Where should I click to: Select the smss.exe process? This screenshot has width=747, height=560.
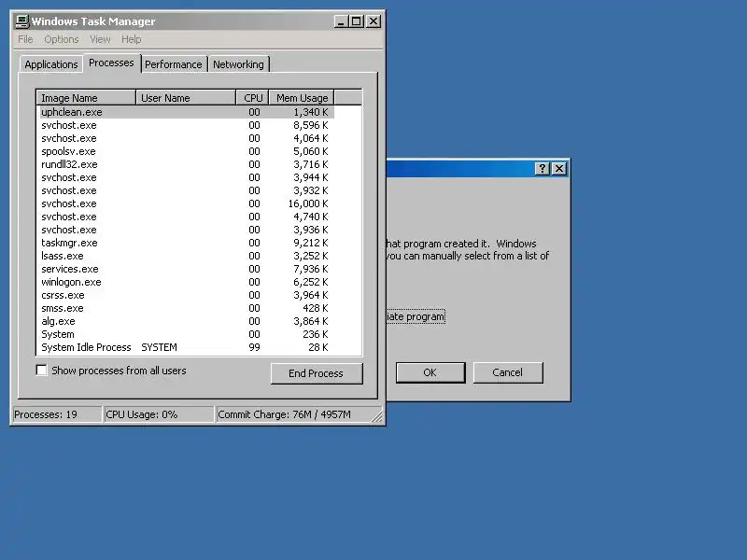[x=185, y=308]
